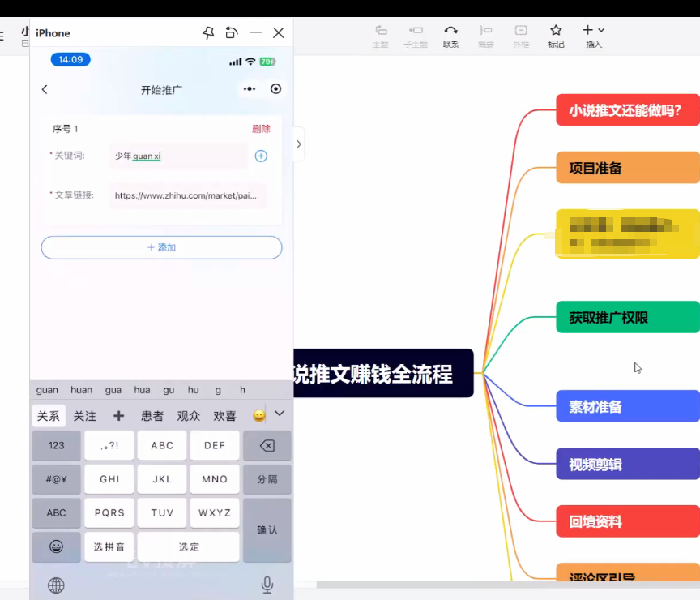Expand the side arrow next to the phone window

(x=298, y=144)
